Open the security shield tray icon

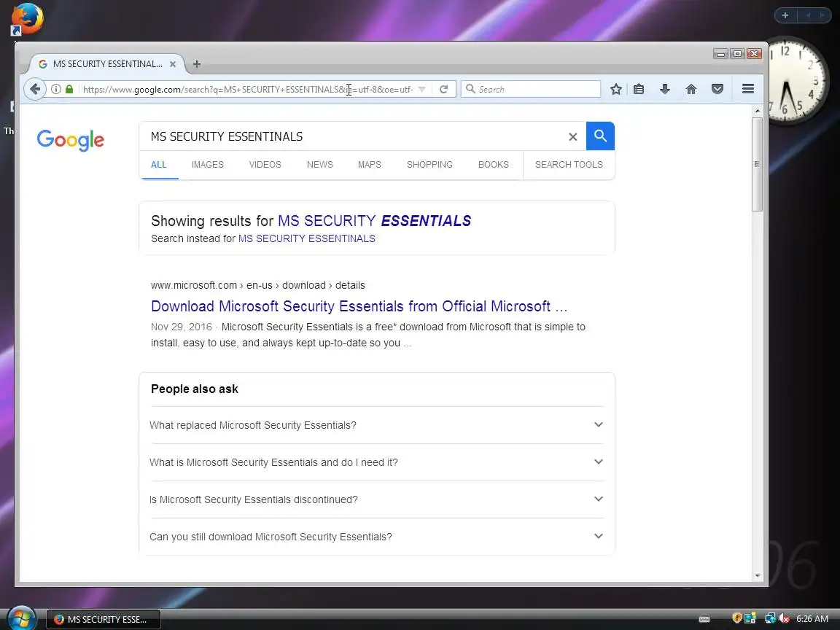tap(736, 618)
